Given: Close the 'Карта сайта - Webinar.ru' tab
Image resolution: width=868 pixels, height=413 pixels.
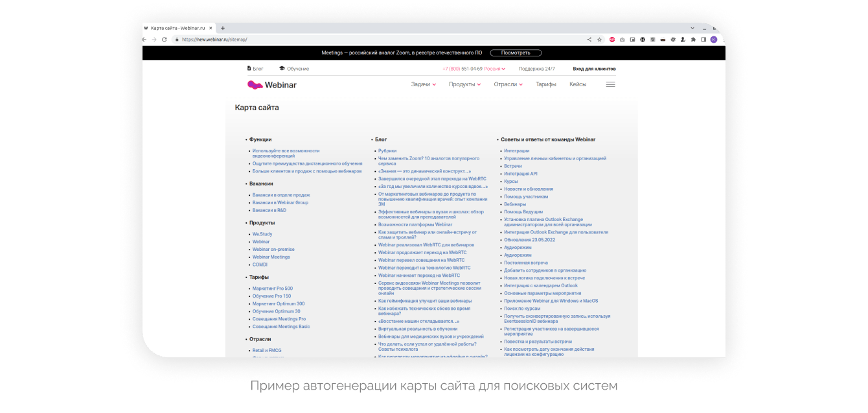Looking at the screenshot, I should (x=211, y=29).
